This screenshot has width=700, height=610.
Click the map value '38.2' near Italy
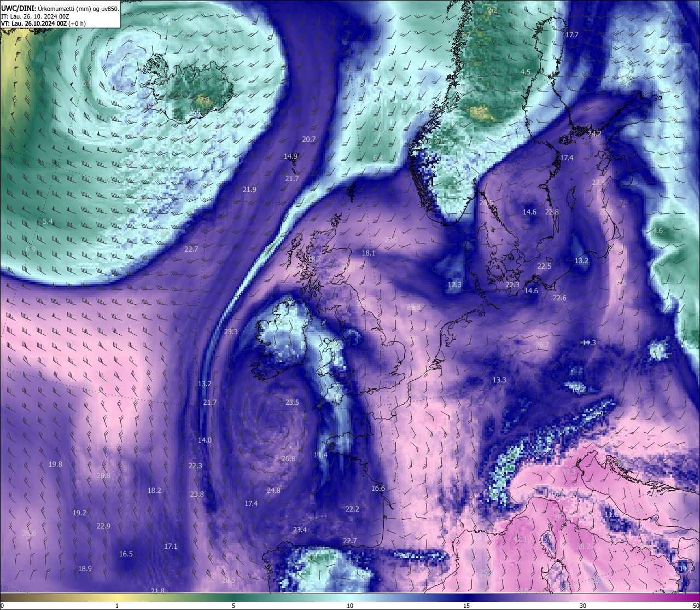point(584,547)
